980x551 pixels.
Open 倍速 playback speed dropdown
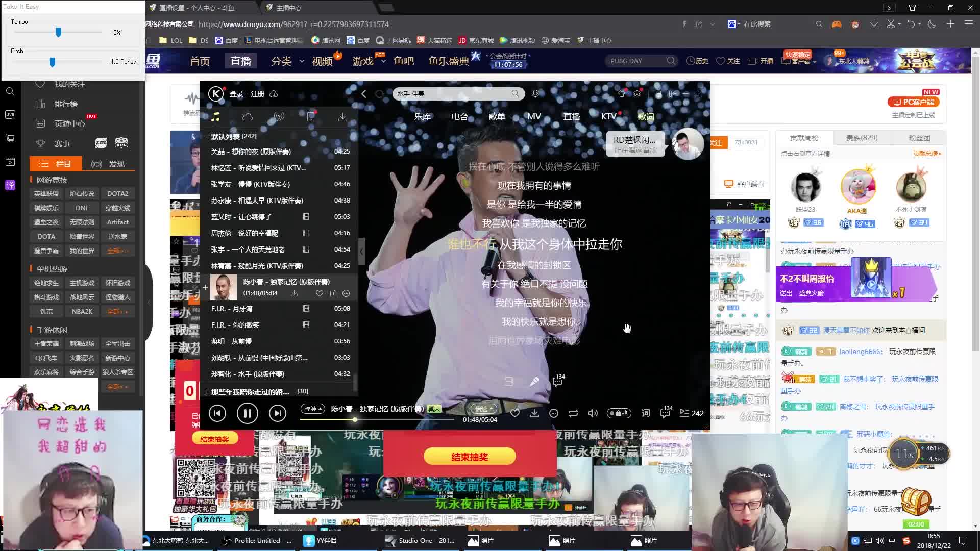(x=484, y=409)
